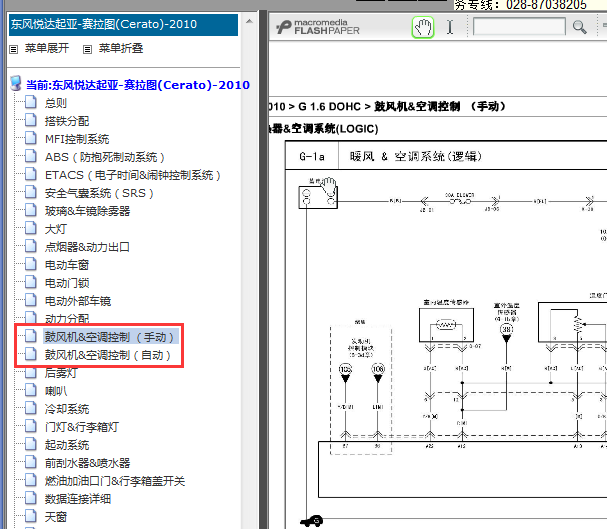Open 玻璃&车镜除雾器 entry
The image size is (607, 529).
tap(87, 211)
